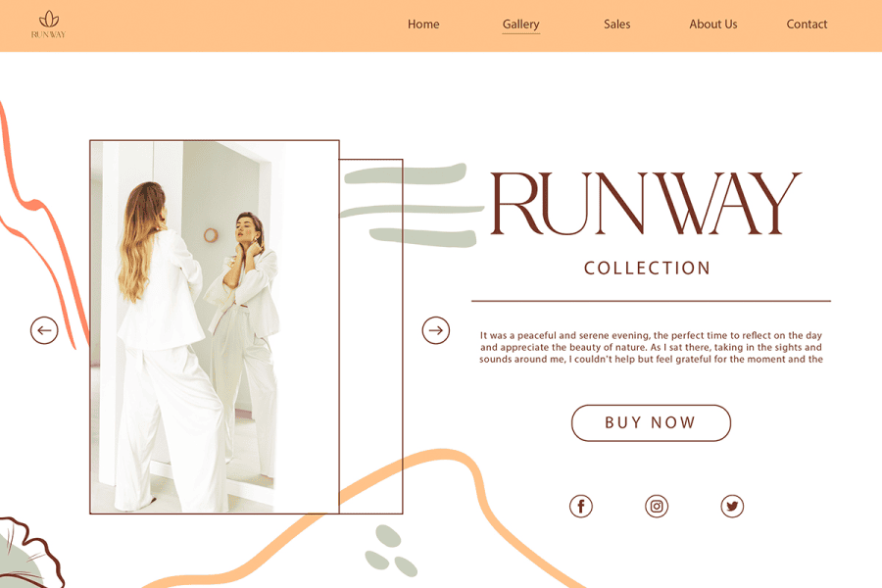Click the Contact nav link
The height and width of the screenshot is (588, 882).
807,24
